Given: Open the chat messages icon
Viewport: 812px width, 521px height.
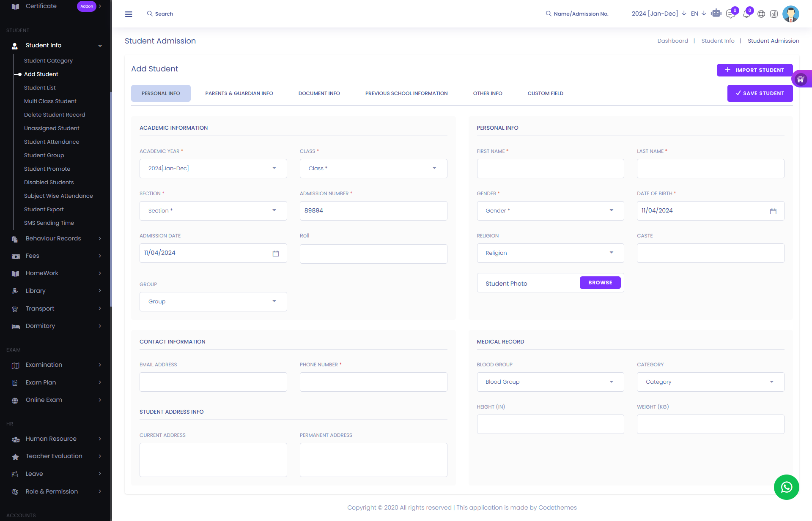Looking at the screenshot, I should pos(730,14).
